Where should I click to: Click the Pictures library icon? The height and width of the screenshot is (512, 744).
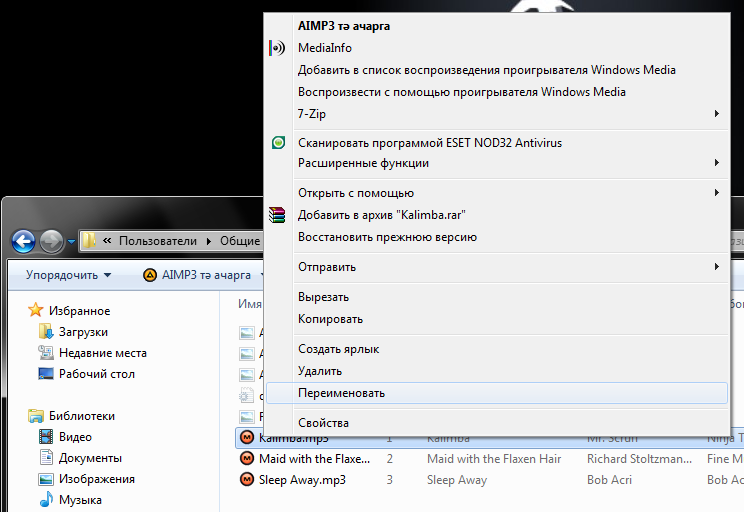tap(46, 479)
